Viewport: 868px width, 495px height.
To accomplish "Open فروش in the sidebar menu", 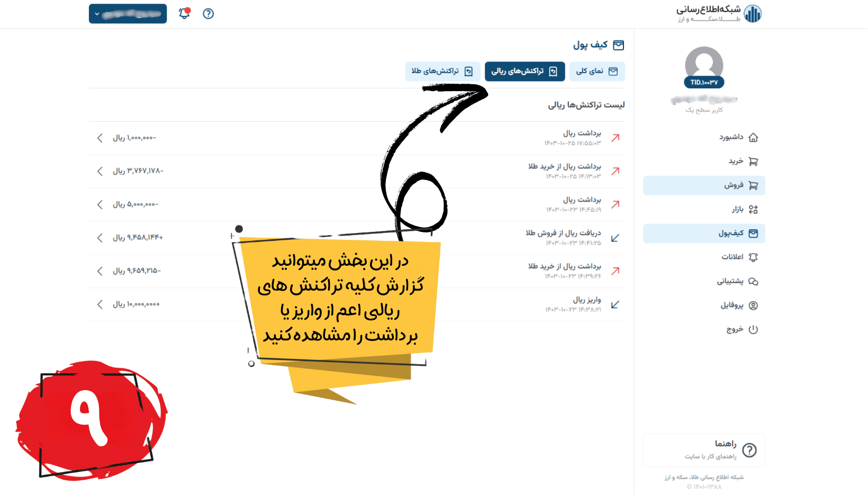I will 704,186.
